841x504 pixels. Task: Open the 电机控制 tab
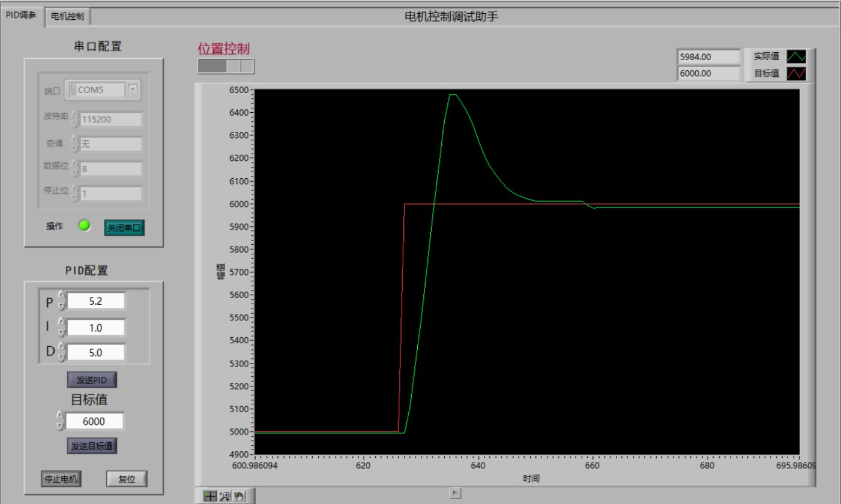pyautogui.click(x=68, y=17)
